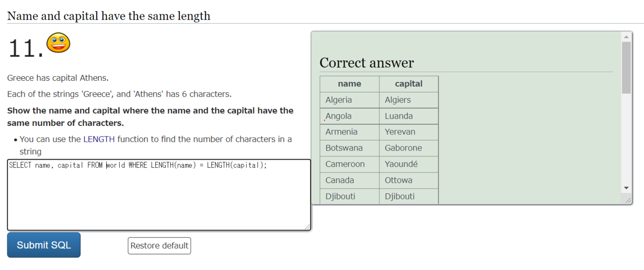This screenshot has width=644, height=270.
Task: Click the question number 11
Action: point(25,49)
